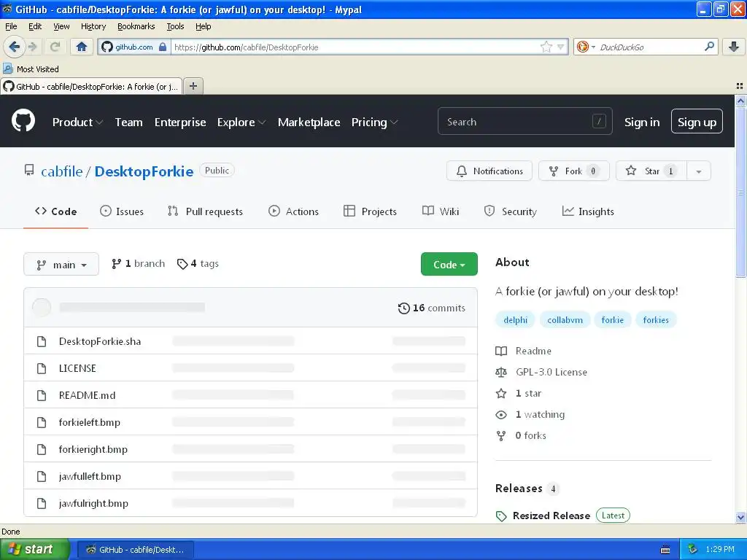Click the Sign in link
This screenshot has width=747, height=560.
pos(642,122)
